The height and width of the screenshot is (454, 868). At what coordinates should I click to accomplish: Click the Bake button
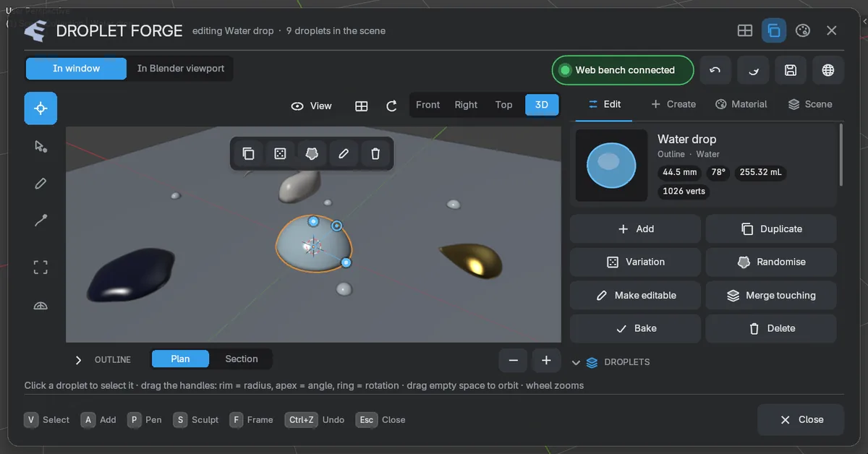click(x=635, y=328)
